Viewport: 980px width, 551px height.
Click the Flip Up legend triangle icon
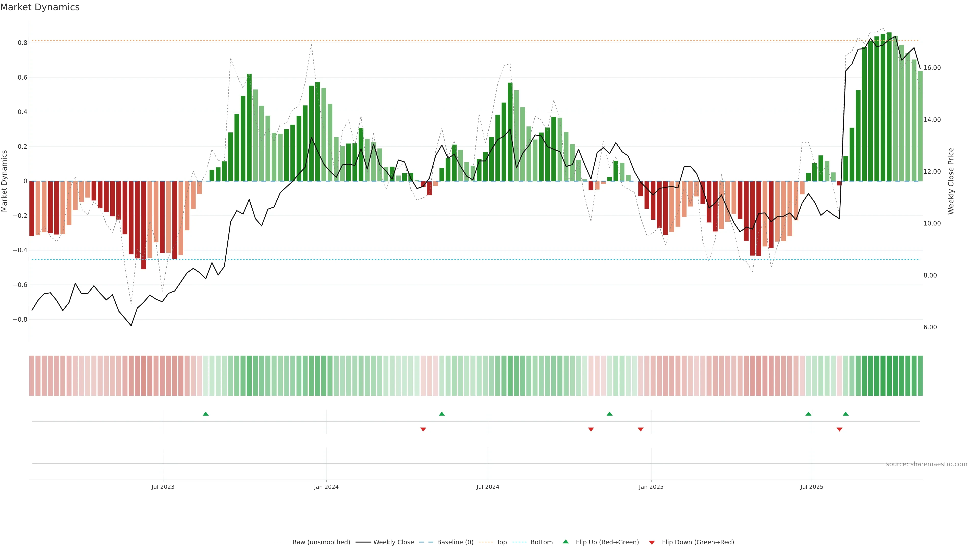(566, 542)
